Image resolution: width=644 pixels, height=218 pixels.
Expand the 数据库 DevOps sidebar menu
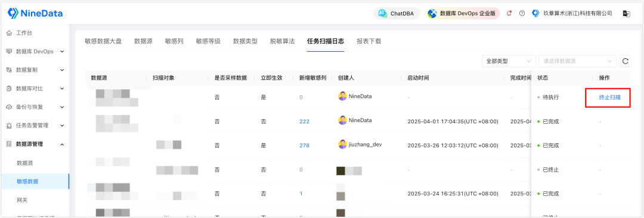(35, 51)
